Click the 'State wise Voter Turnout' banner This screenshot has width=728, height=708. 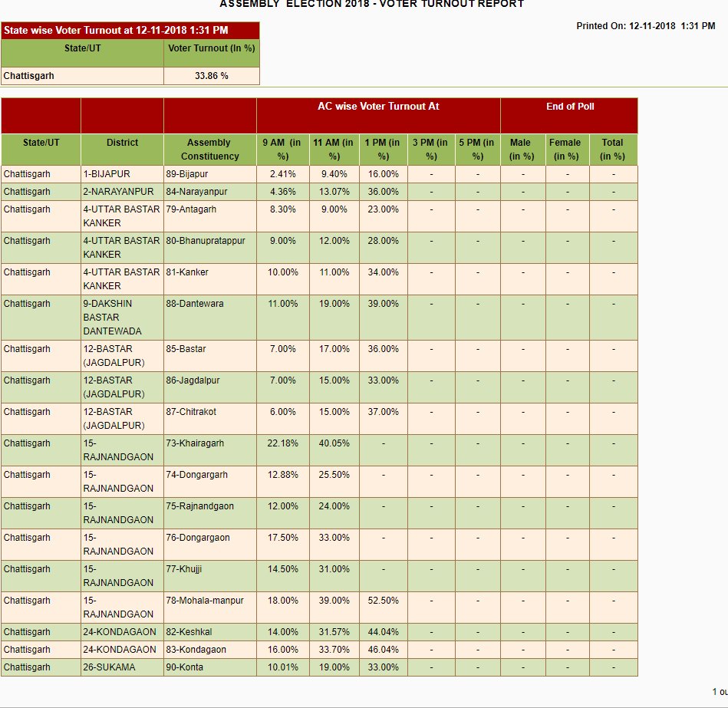115,31
